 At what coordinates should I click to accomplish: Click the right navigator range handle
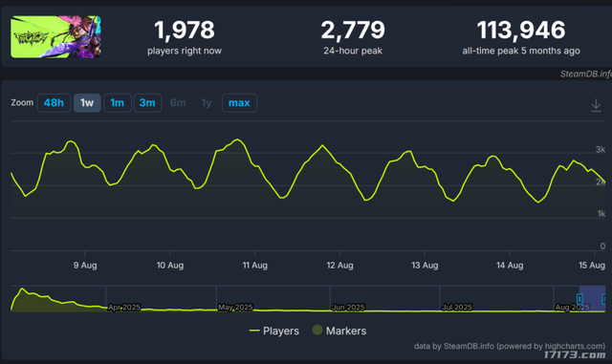coord(603,299)
